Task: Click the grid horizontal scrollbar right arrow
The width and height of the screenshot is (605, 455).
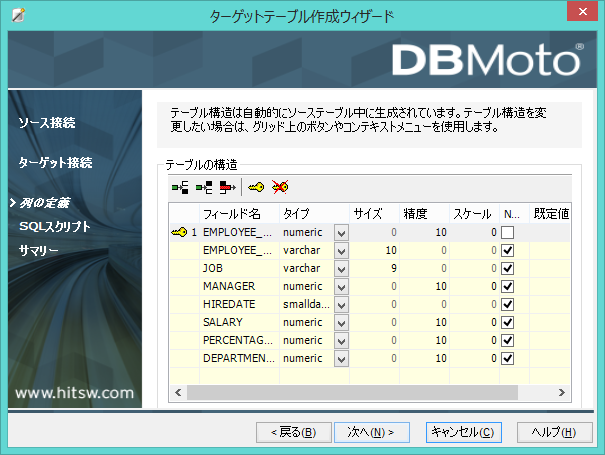Action: click(x=562, y=393)
